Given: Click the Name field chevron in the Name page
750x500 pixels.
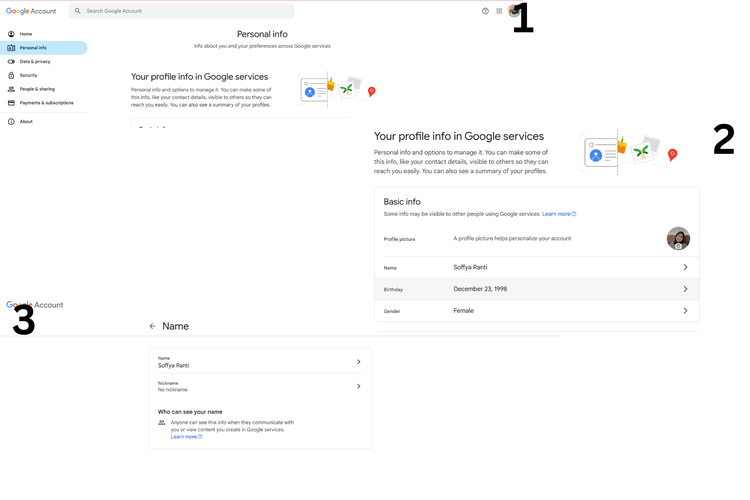Looking at the screenshot, I should pos(358,362).
